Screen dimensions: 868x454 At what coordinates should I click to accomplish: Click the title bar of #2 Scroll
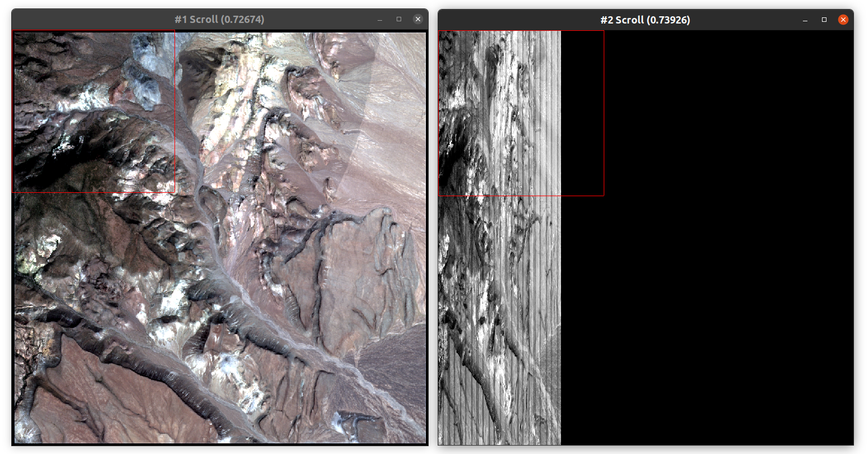pos(645,18)
